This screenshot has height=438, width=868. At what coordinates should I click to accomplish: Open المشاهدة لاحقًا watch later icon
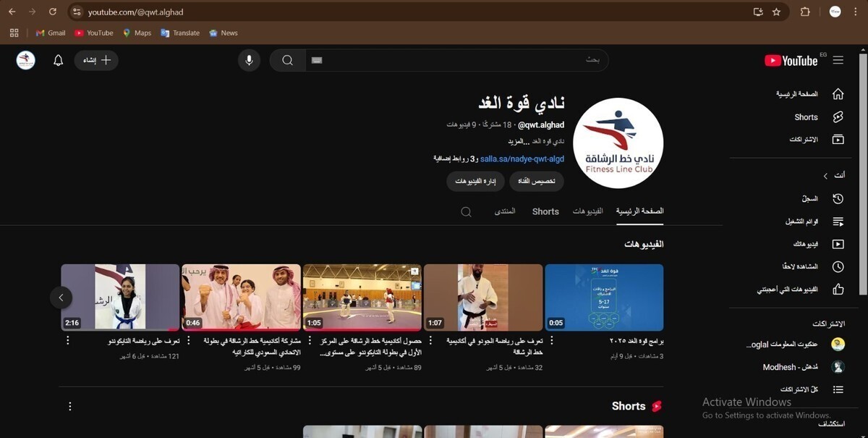point(838,266)
